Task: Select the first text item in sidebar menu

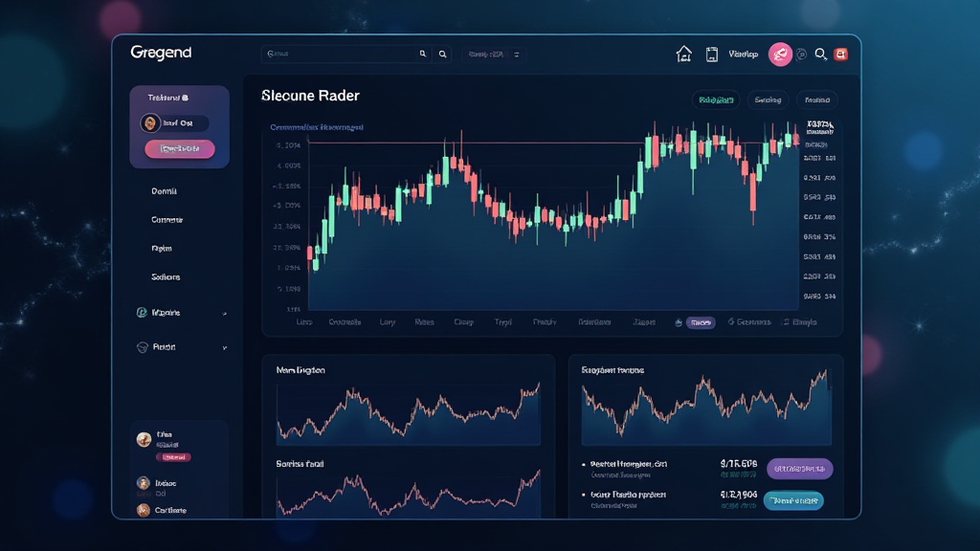Action: click(x=164, y=191)
